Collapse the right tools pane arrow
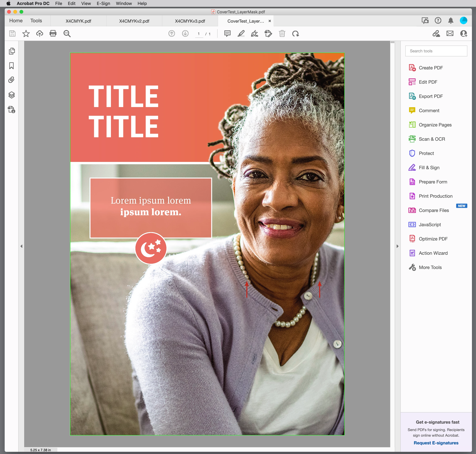This screenshot has height=454, width=476. click(x=397, y=246)
